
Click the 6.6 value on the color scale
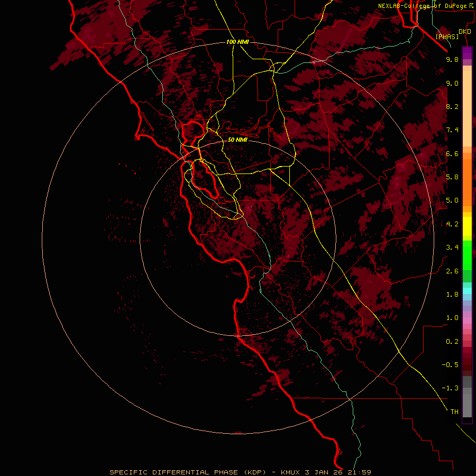click(452, 153)
